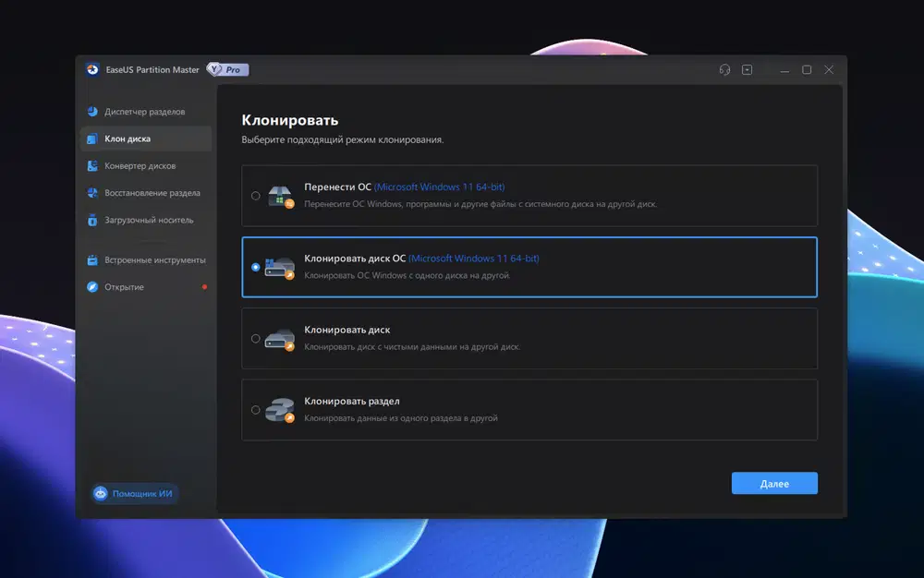Click the Перенести ОС option icon

(x=281, y=196)
